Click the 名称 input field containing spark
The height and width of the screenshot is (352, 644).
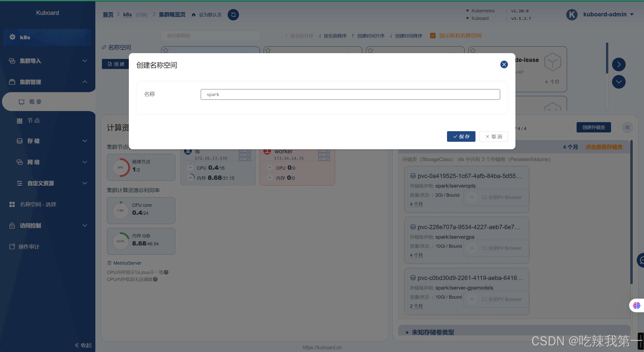point(350,94)
